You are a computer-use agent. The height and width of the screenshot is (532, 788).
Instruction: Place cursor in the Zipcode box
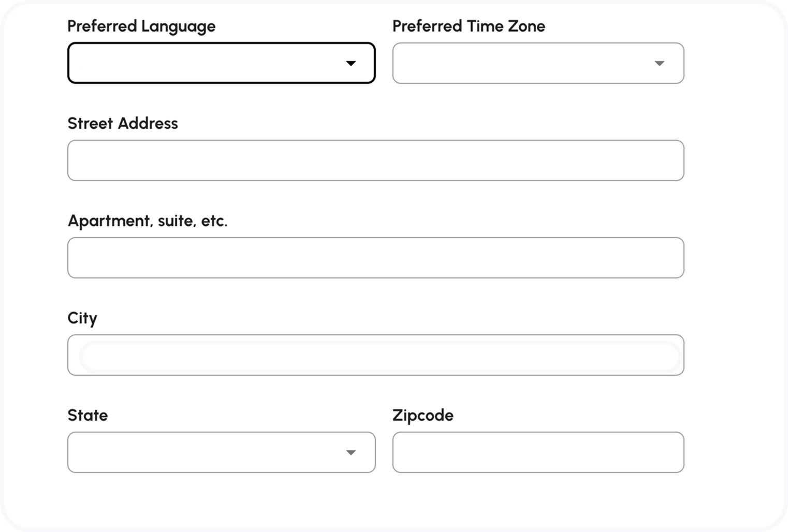pos(538,452)
